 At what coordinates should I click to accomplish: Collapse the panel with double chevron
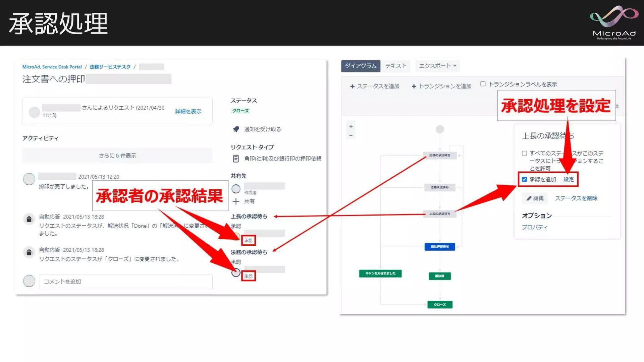617,106
